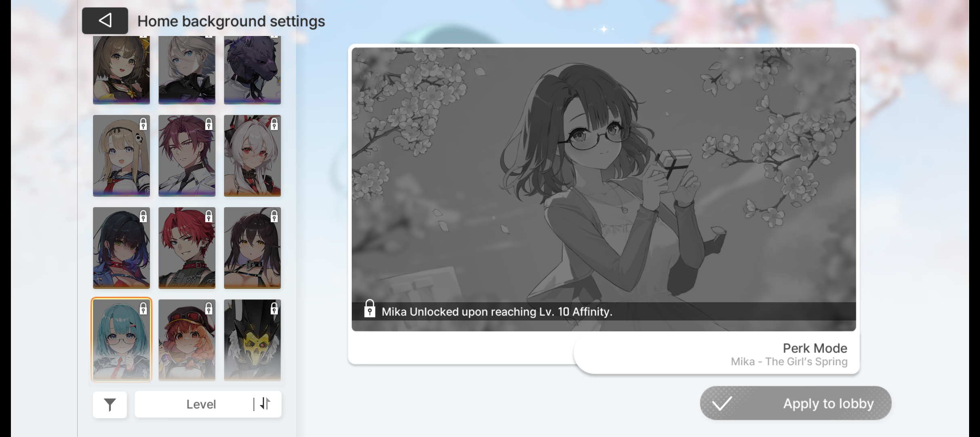Open the Level sort dropdown
980x437 pixels.
(201, 404)
